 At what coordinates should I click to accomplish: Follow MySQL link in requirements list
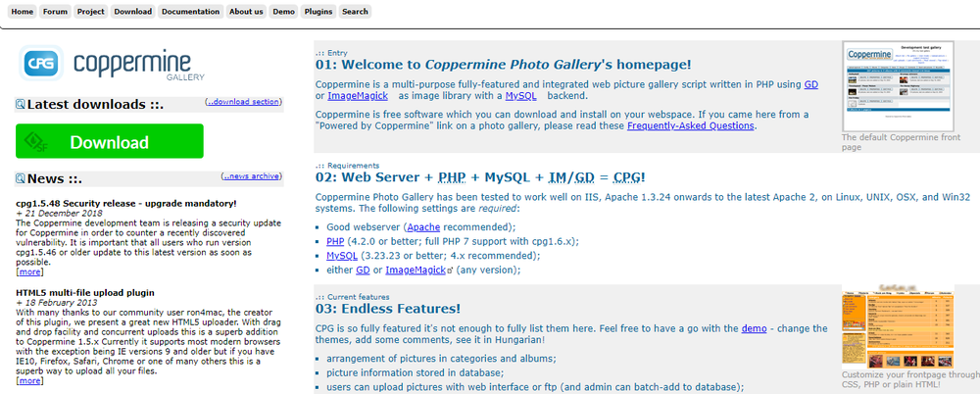click(x=342, y=256)
